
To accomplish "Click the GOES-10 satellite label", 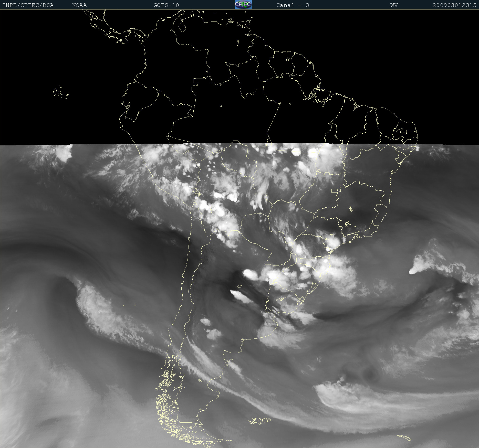I will pos(166,5).
